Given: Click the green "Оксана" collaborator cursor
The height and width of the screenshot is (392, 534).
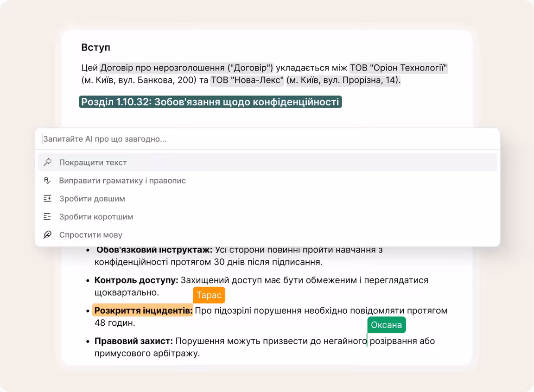Looking at the screenshot, I should pyautogui.click(x=387, y=325).
